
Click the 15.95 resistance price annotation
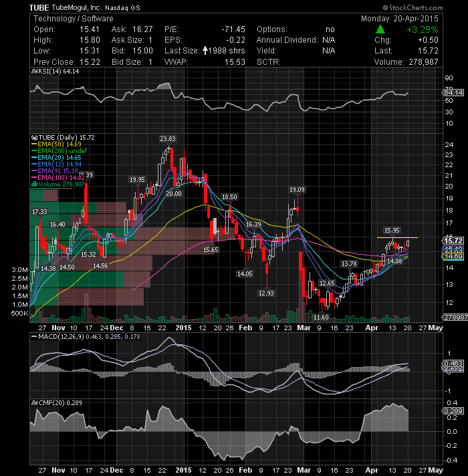click(x=392, y=231)
